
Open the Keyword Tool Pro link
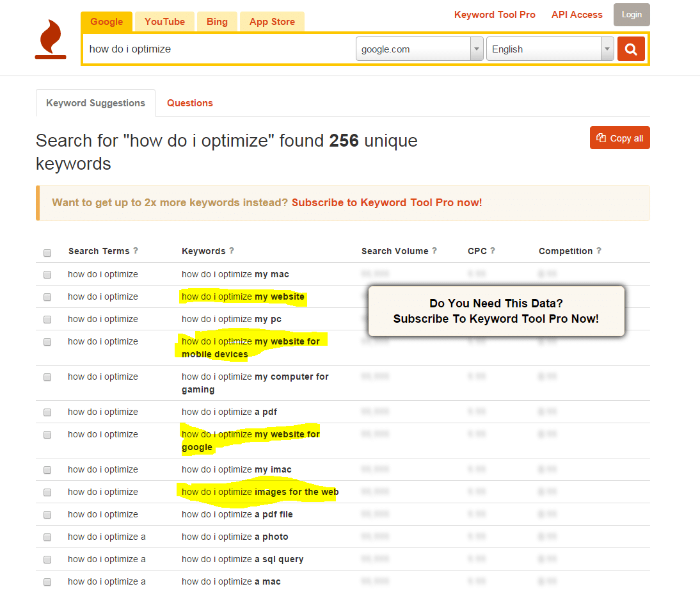coord(495,15)
